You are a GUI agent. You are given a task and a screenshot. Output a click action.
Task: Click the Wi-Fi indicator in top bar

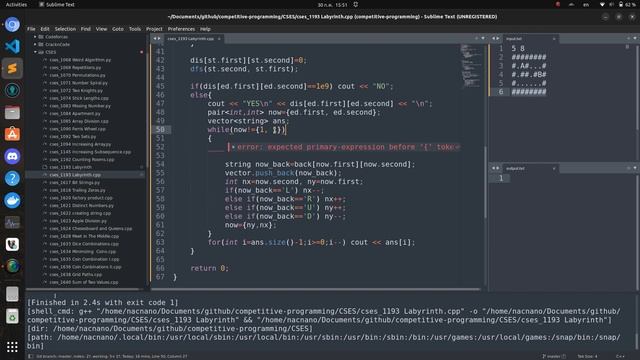(602, 4)
